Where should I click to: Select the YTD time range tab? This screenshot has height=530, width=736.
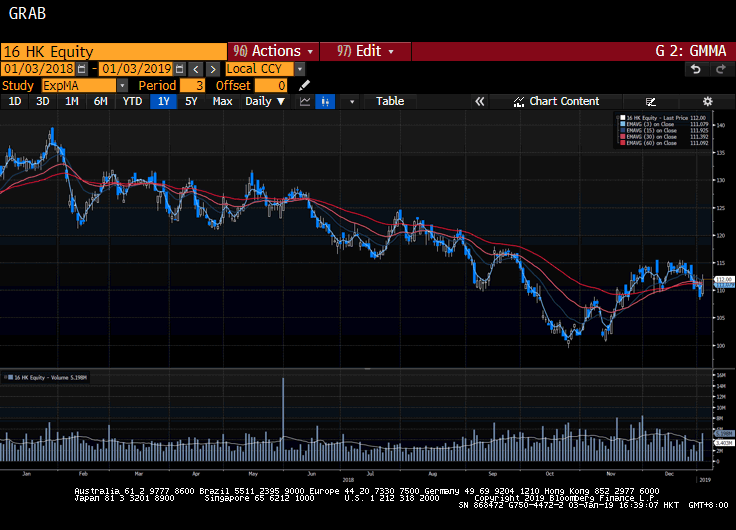pyautogui.click(x=132, y=101)
